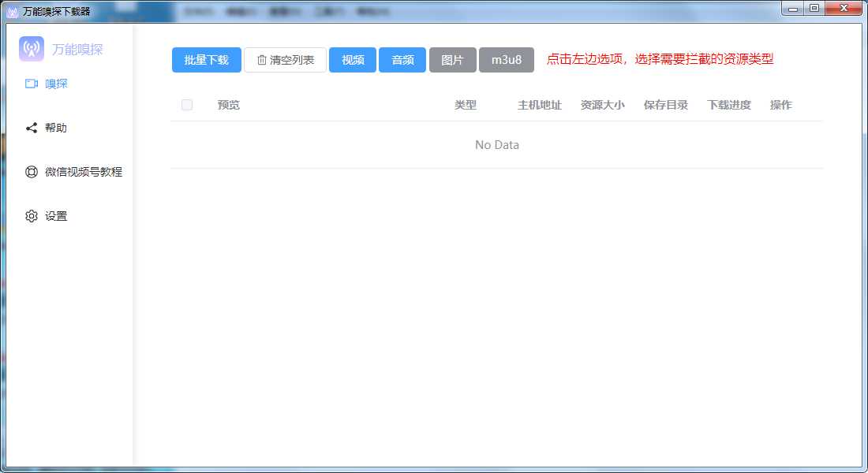The image size is (868, 473).
Task: Maximize the 万能嗅探下载器 window
Action: (x=814, y=8)
